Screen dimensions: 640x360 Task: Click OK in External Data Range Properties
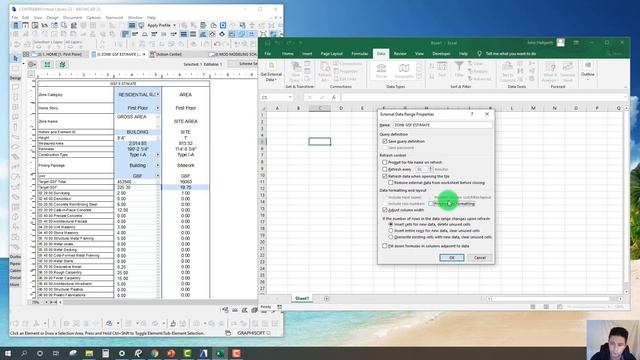pos(452,258)
